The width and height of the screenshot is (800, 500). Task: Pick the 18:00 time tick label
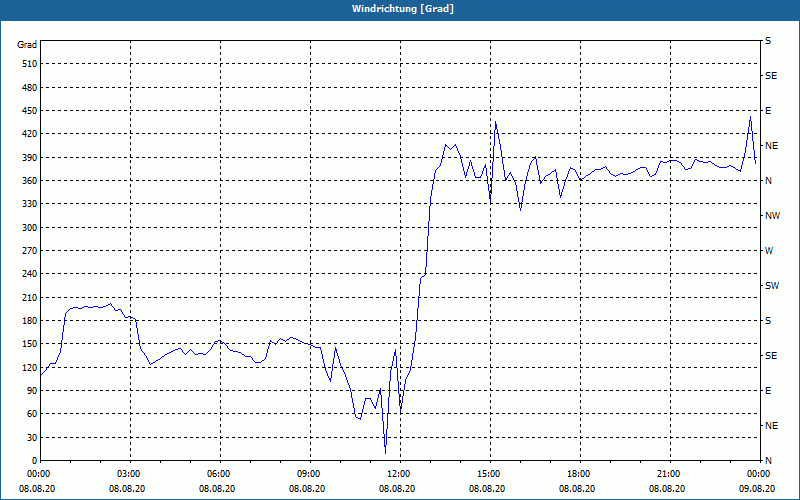pyautogui.click(x=580, y=474)
